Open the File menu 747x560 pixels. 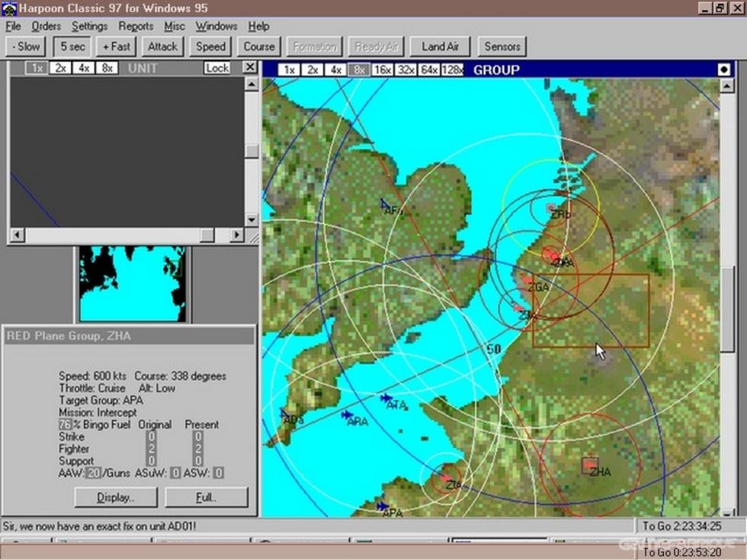(x=13, y=26)
